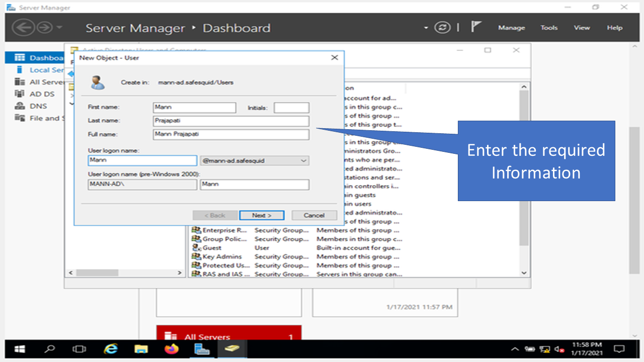Close the New Object - User dialog
Screen dimensions: 644x362
tap(335, 58)
